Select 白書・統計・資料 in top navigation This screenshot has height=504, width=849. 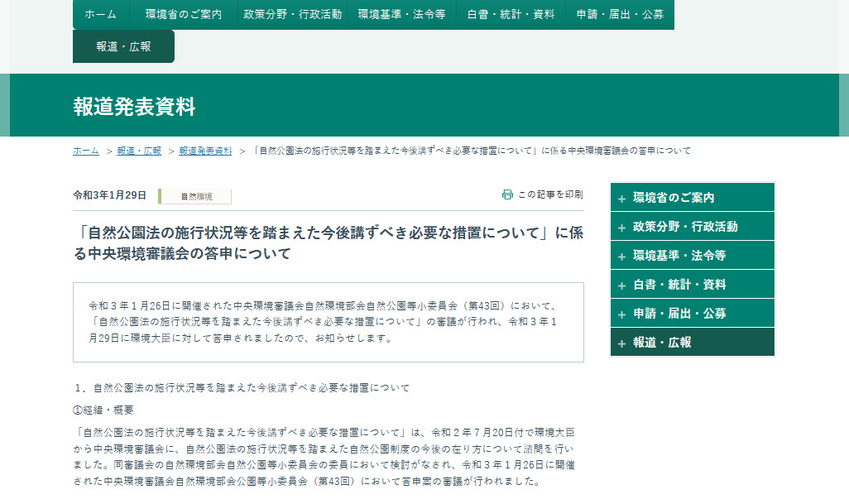point(511,14)
